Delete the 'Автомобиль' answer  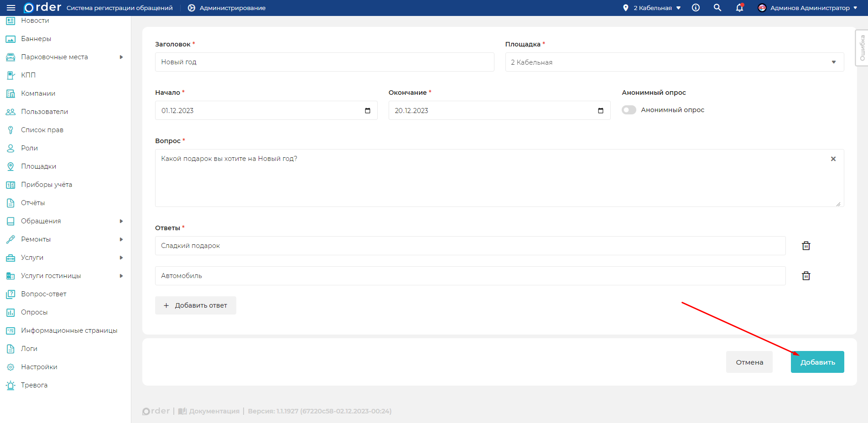click(x=806, y=276)
